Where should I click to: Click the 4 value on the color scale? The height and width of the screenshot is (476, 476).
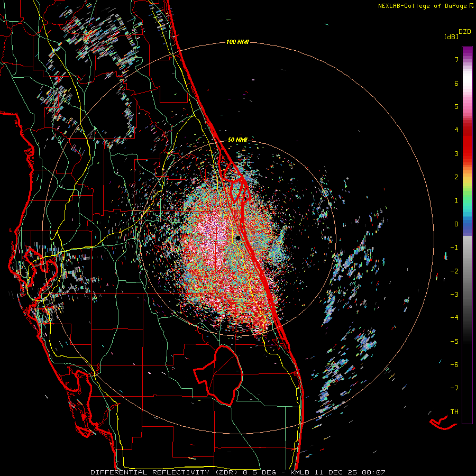tap(456, 130)
